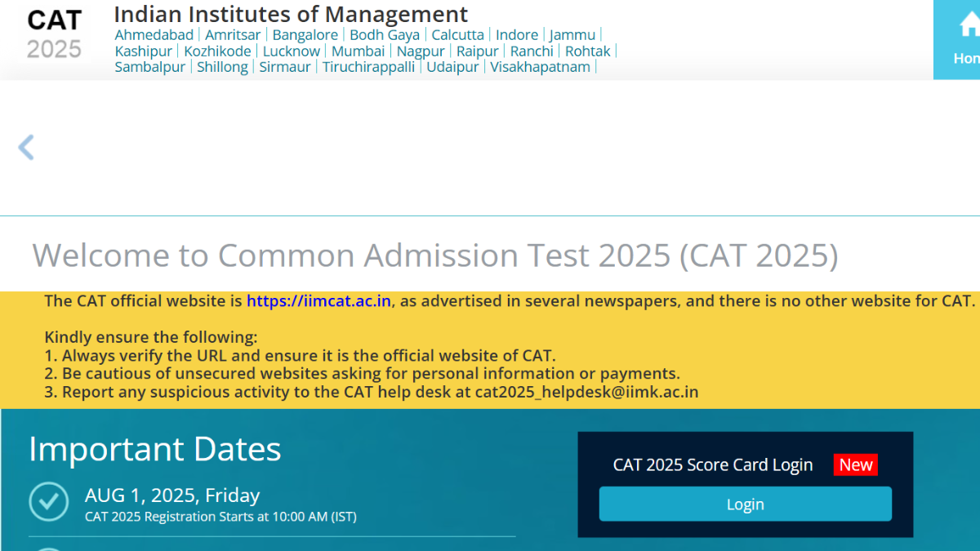Click the Visakhapatnam institute link
The height and width of the screenshot is (551, 980).
click(540, 67)
